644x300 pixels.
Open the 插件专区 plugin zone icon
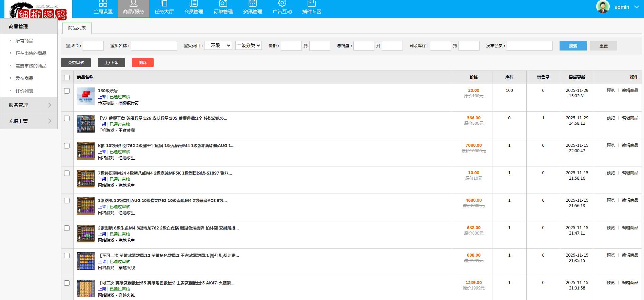click(311, 4)
